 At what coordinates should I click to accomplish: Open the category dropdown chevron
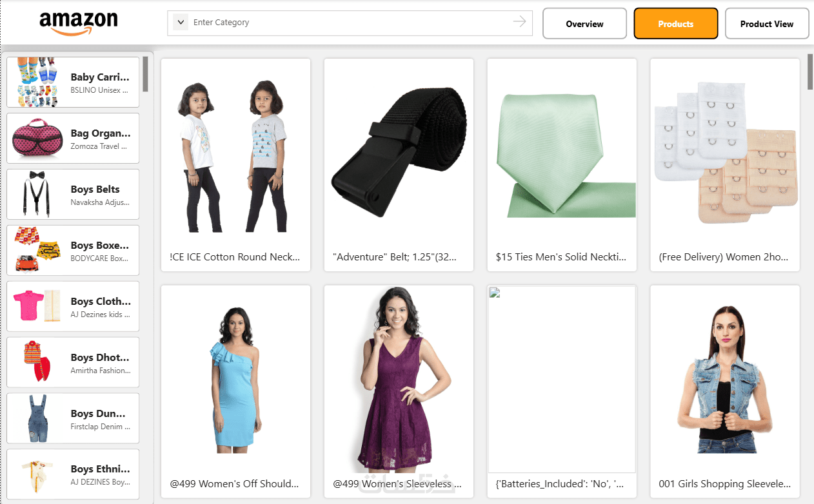(180, 23)
